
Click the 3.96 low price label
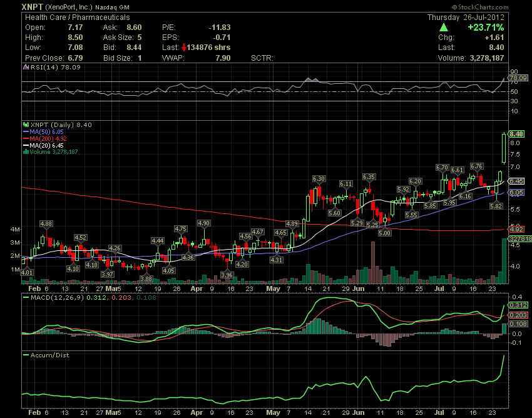tap(227, 275)
